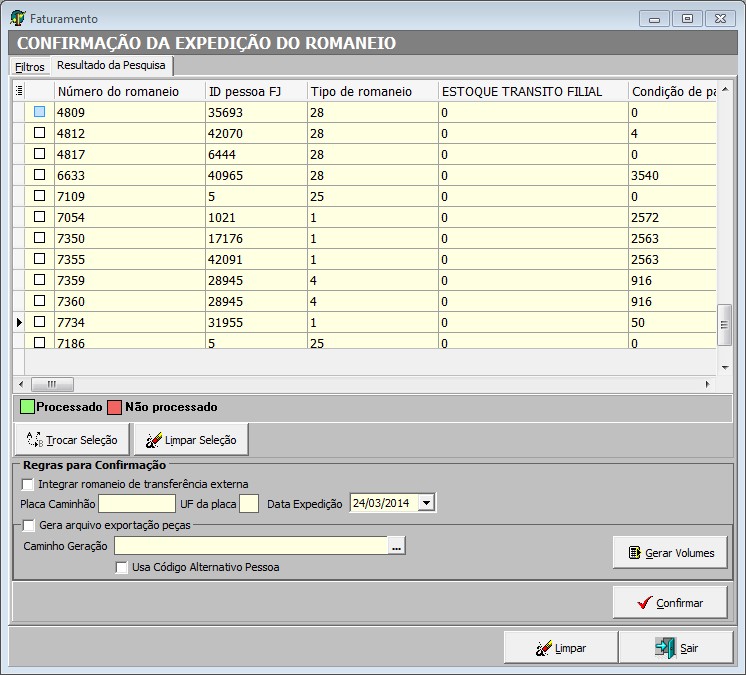Sort by Número do romaneio column header

point(118,91)
